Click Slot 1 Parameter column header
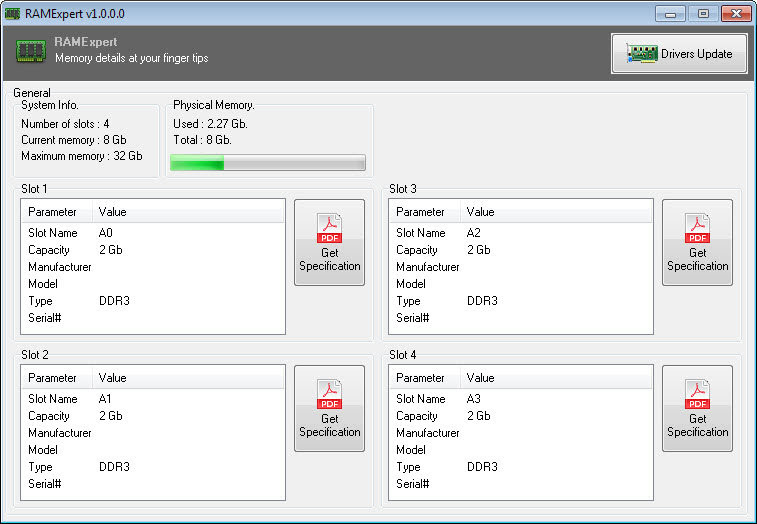 point(57,212)
